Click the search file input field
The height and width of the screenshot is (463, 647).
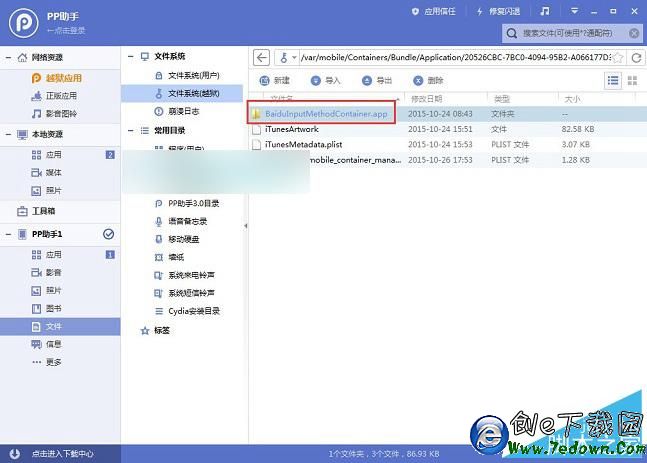(x=572, y=33)
